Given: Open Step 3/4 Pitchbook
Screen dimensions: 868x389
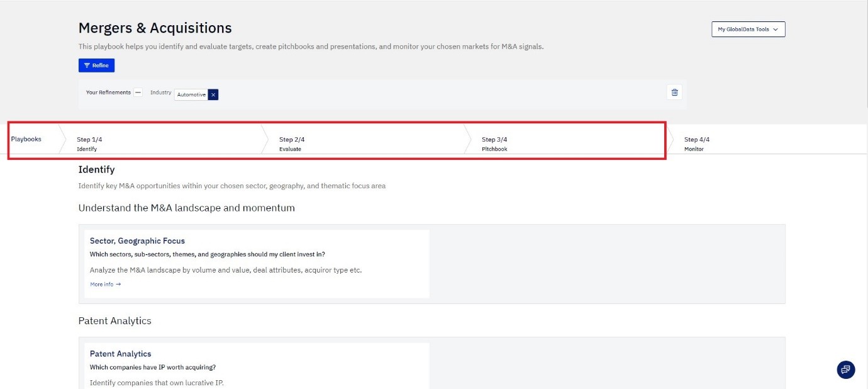Looking at the screenshot, I should coord(494,144).
